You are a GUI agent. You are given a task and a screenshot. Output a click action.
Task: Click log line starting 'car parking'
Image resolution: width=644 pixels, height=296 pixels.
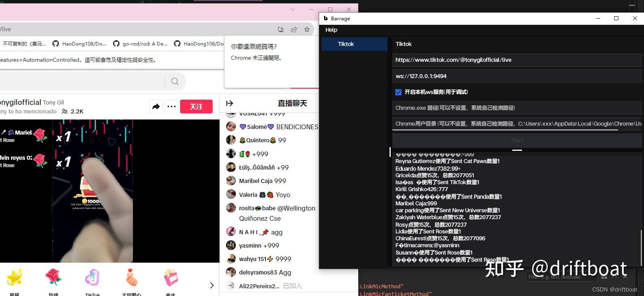(x=448, y=210)
